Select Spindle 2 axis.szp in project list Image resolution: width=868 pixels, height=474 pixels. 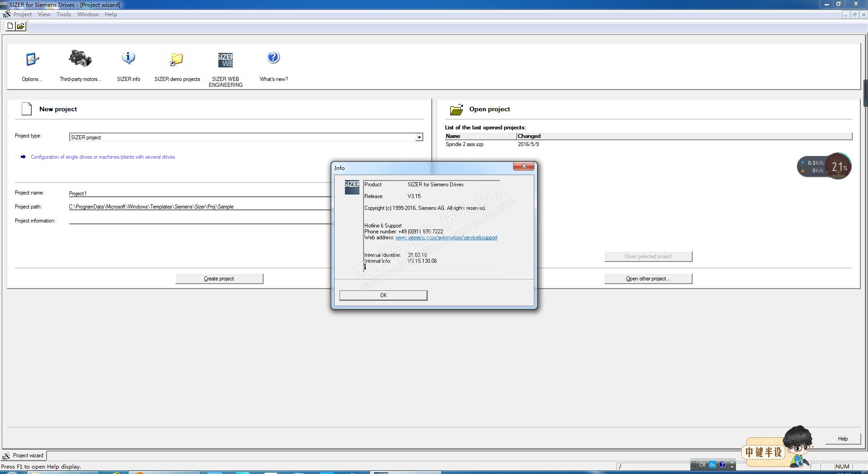[464, 144]
